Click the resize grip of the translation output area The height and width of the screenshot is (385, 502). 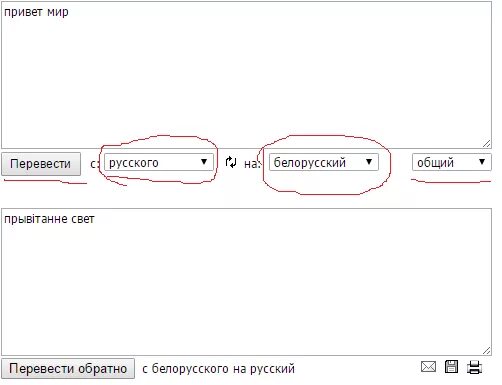click(487, 351)
